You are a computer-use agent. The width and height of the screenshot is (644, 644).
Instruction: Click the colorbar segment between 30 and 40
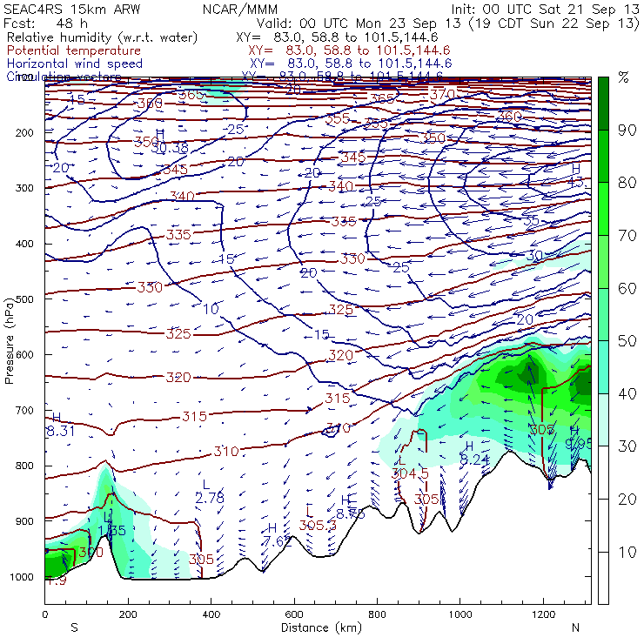[x=603, y=419]
